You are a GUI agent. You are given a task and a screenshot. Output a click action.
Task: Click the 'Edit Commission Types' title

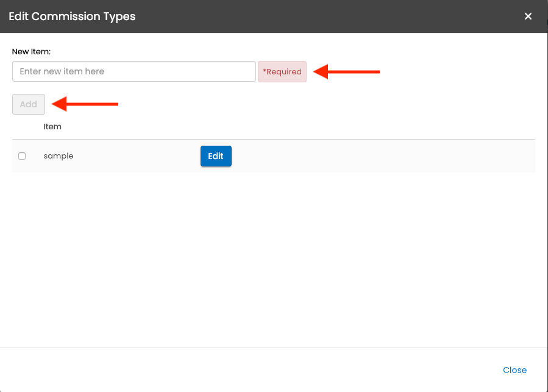click(x=72, y=16)
